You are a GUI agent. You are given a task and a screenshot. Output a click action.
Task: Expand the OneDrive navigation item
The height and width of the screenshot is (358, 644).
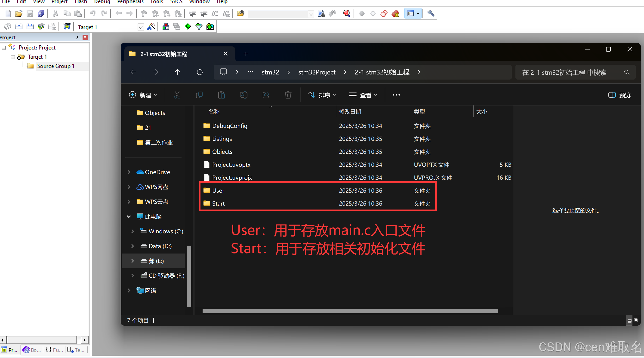(x=129, y=172)
